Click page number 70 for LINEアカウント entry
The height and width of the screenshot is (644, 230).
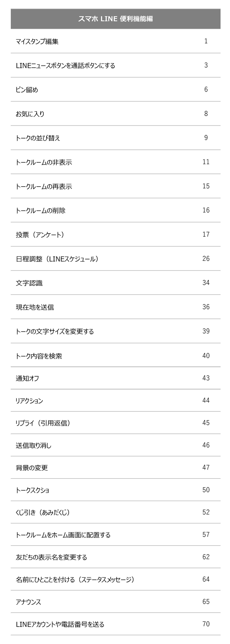pyautogui.click(x=206, y=624)
